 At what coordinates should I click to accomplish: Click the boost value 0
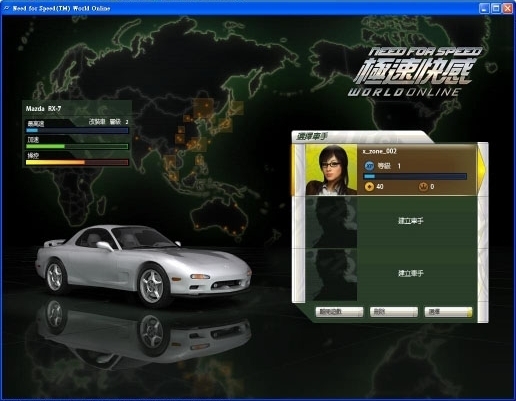click(432, 187)
